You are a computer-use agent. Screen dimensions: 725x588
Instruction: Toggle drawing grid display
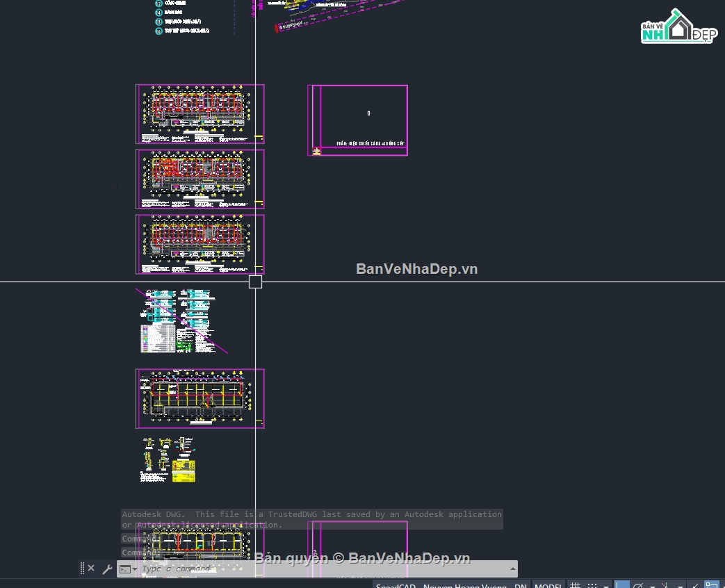pyautogui.click(x=575, y=585)
